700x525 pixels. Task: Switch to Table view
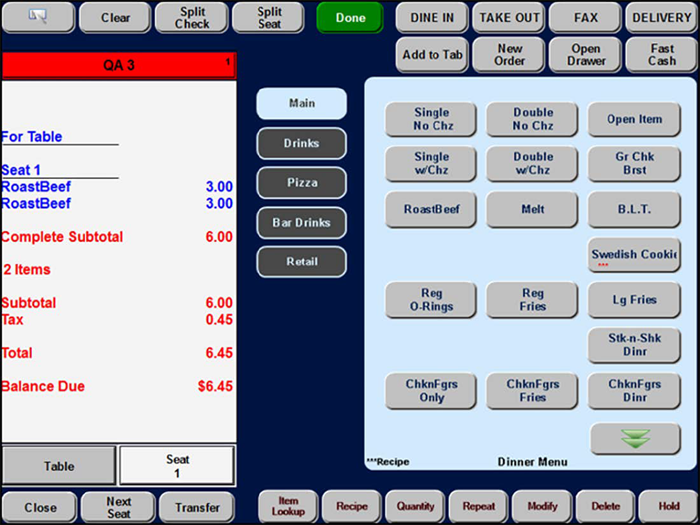59,466
